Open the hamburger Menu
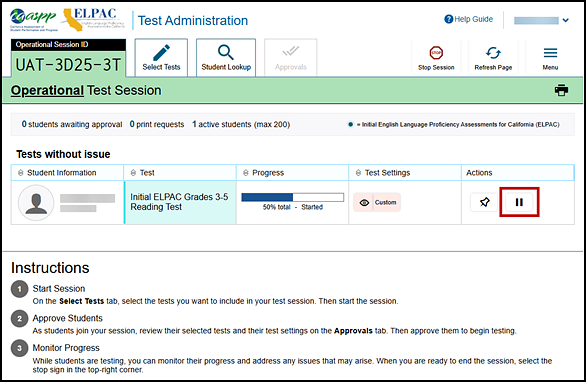Screen dimensions: 586x382 point(550,58)
